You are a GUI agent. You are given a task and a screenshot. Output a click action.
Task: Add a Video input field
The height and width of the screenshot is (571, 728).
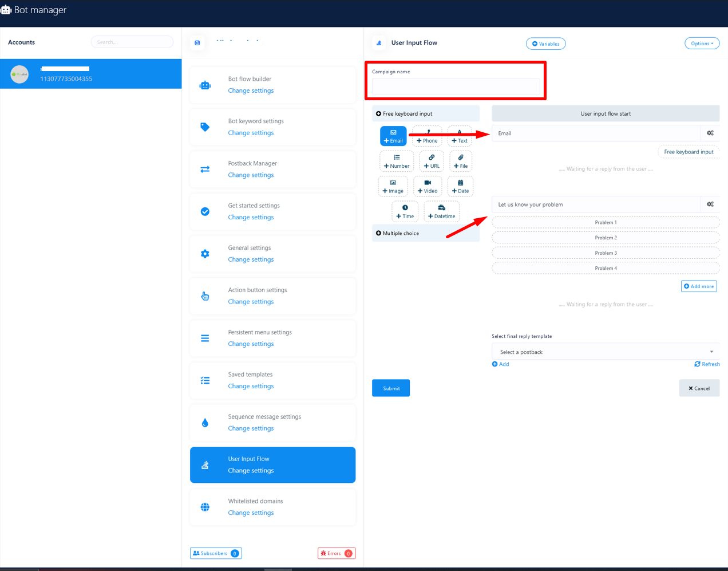coord(428,187)
